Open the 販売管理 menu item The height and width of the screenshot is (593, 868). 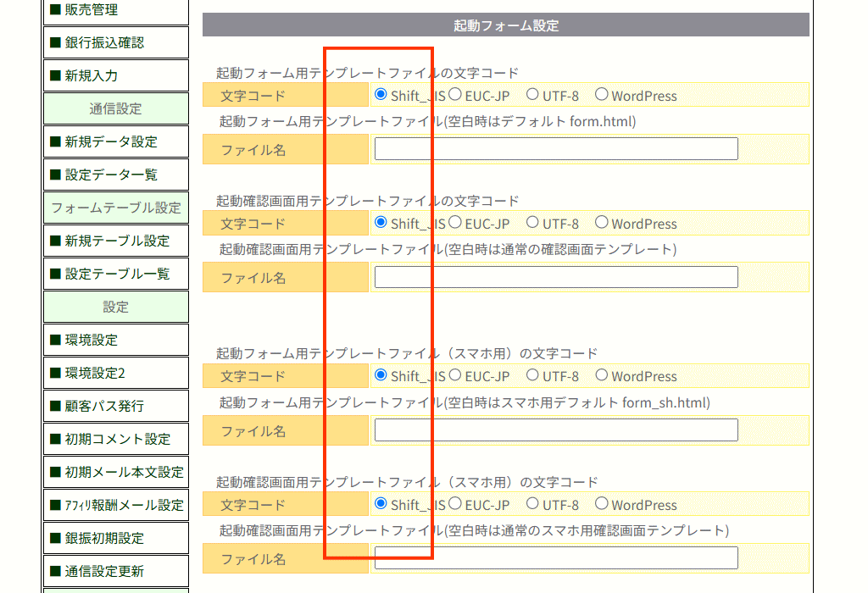coord(115,10)
